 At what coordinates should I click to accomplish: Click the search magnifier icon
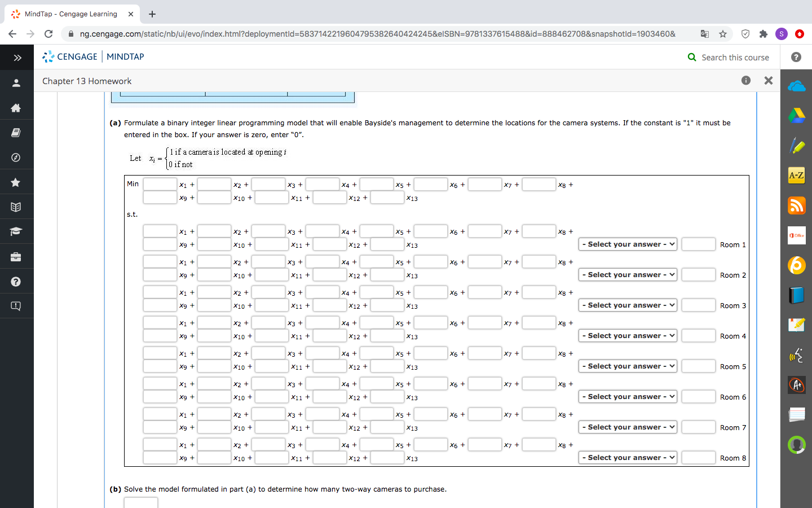(692, 57)
